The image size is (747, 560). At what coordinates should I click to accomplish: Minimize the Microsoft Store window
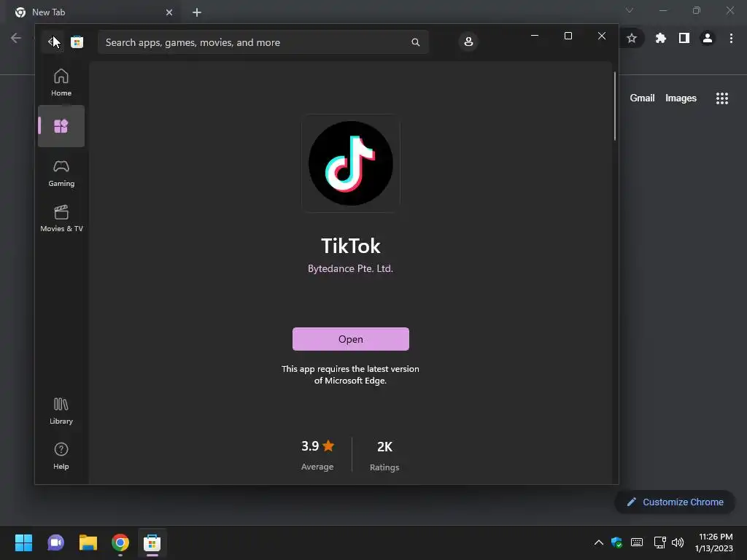tap(535, 36)
